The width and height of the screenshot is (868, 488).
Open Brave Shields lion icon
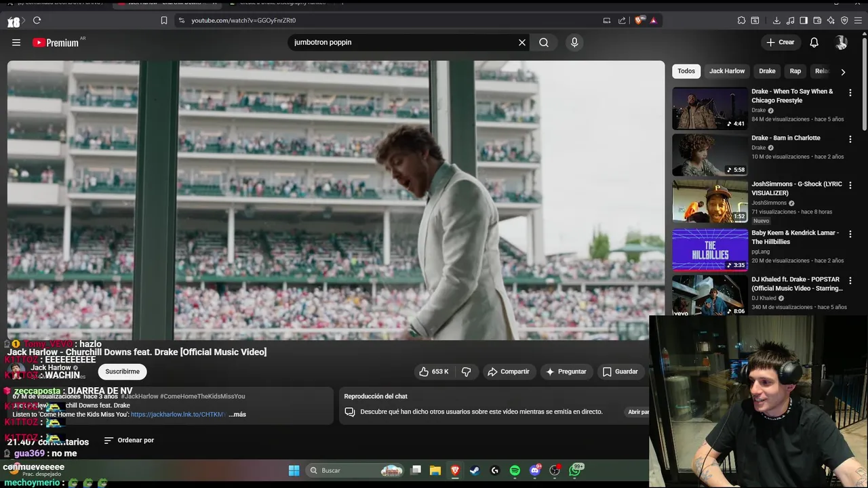coord(639,20)
